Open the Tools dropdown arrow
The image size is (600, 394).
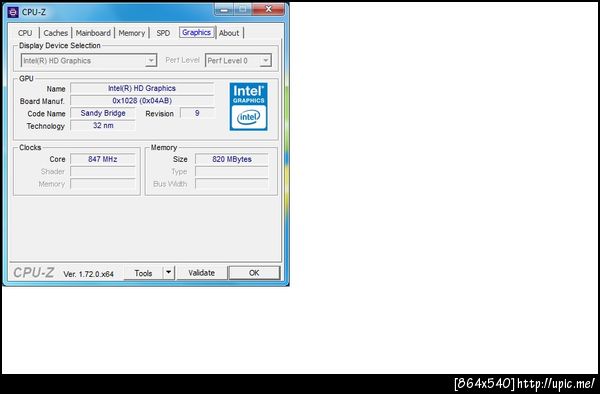[168, 273]
